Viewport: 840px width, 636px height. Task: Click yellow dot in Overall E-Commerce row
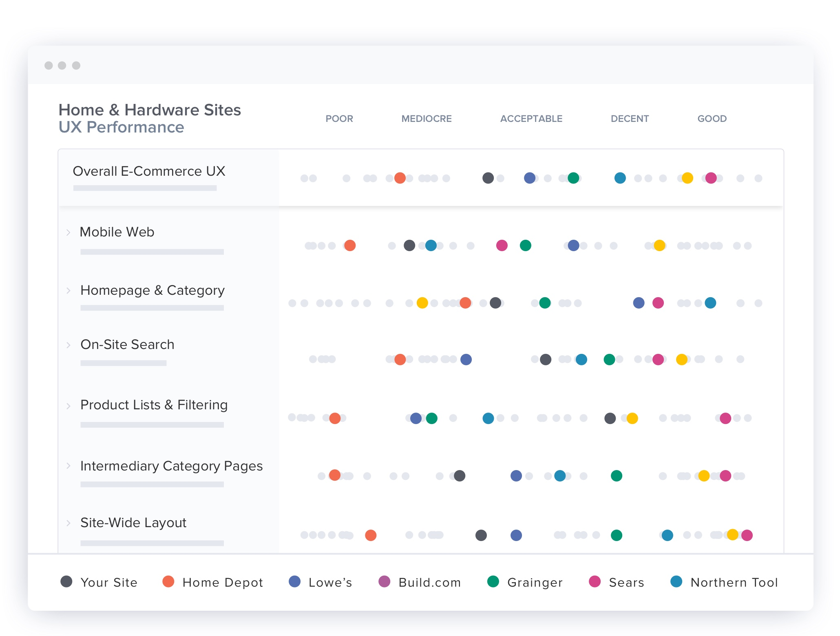tap(687, 178)
